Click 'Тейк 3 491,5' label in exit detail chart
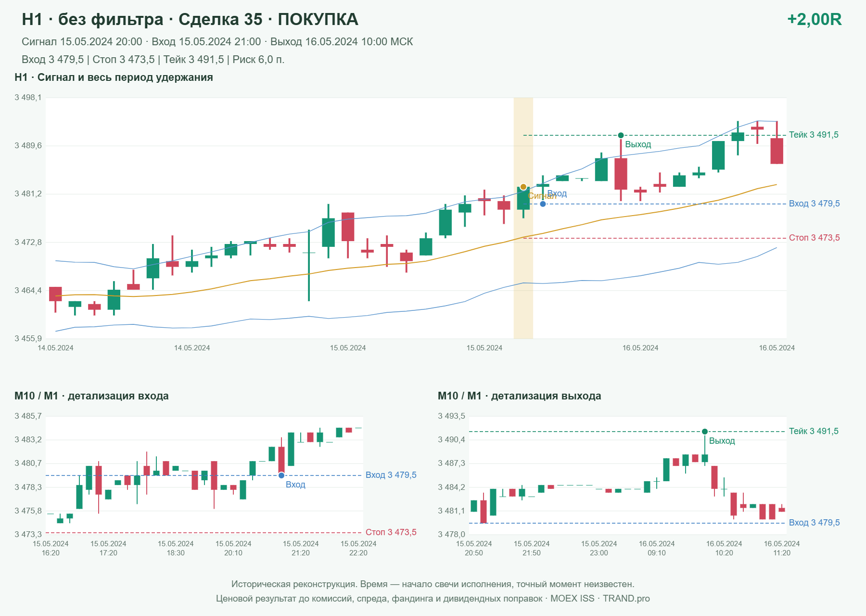The height and width of the screenshot is (616, 866). pos(814,431)
